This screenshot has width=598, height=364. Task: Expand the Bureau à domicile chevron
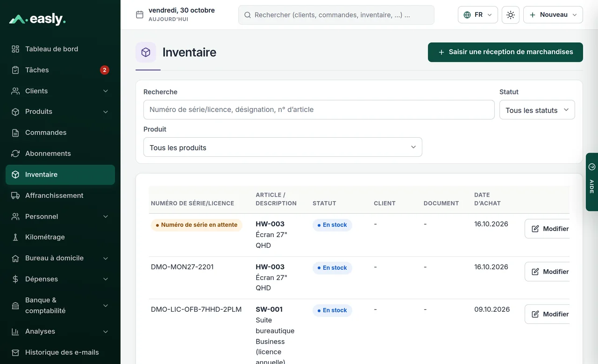coord(106,258)
